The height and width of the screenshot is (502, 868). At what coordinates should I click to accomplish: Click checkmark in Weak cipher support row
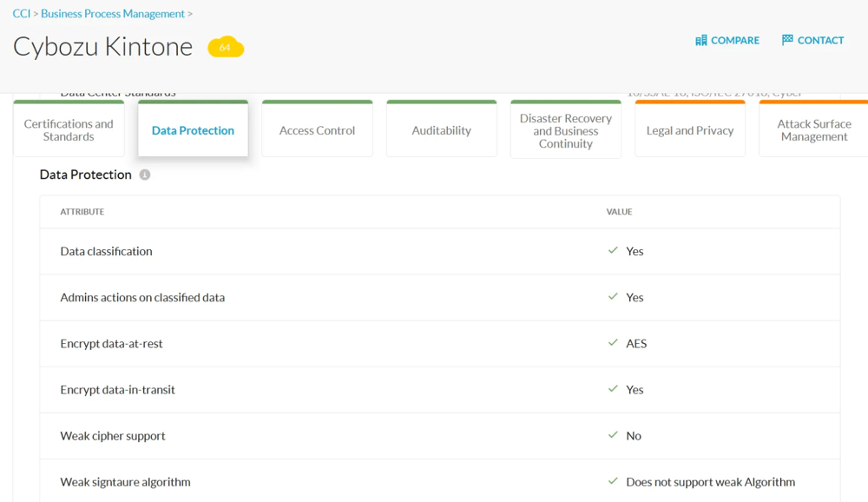coord(613,435)
